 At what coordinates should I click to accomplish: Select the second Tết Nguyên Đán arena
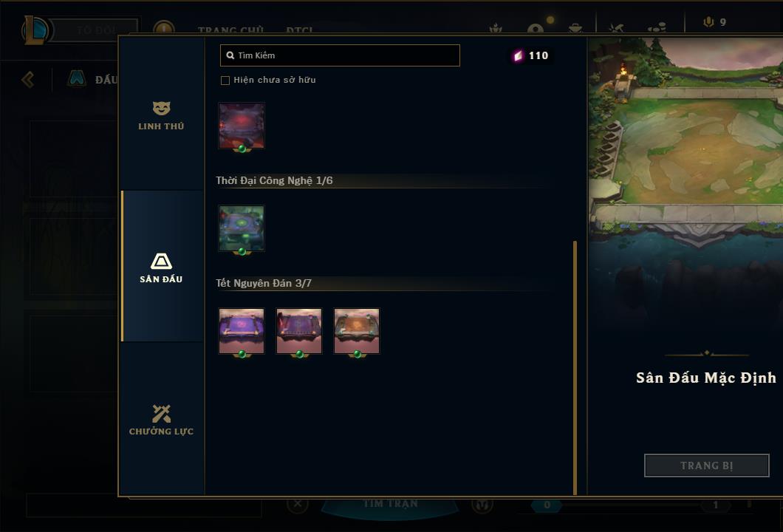click(x=298, y=331)
